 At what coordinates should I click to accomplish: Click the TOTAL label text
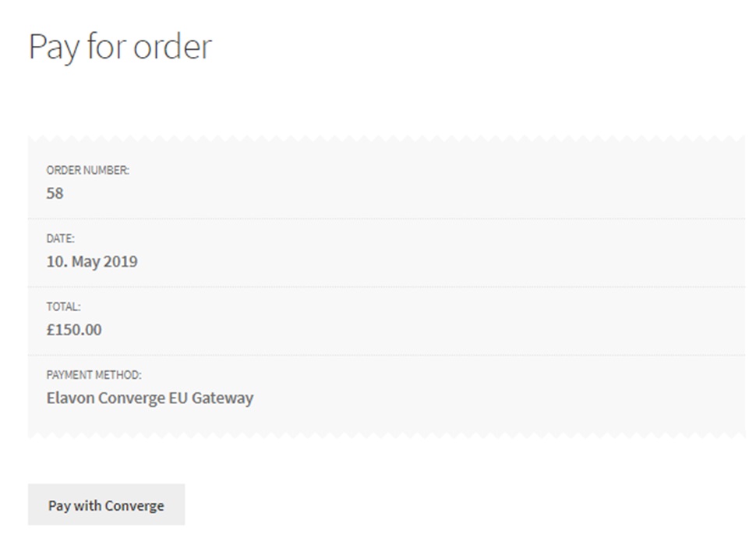coord(62,306)
